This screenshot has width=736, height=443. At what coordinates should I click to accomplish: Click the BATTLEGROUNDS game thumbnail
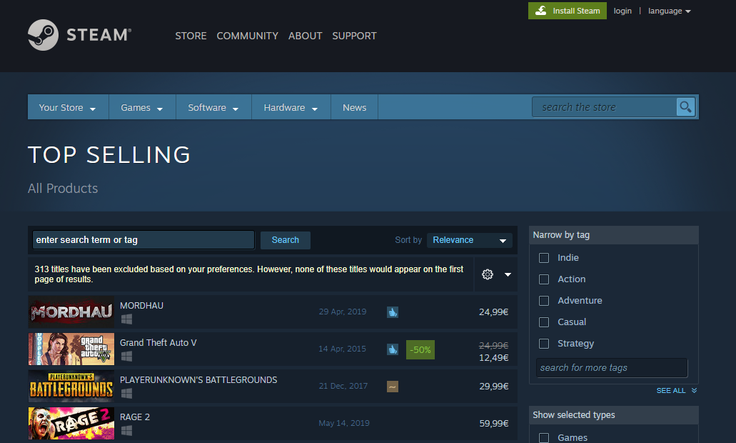pyautogui.click(x=71, y=386)
